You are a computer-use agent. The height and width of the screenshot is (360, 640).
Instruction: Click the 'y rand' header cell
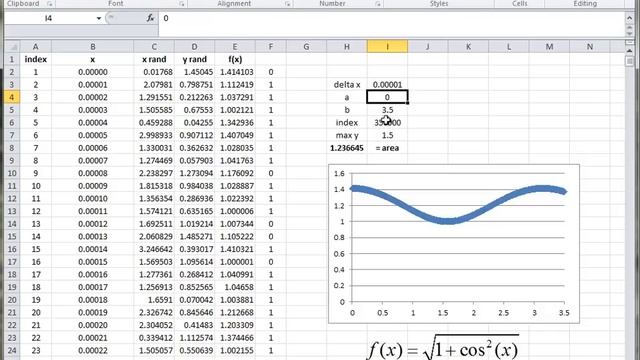click(x=194, y=59)
